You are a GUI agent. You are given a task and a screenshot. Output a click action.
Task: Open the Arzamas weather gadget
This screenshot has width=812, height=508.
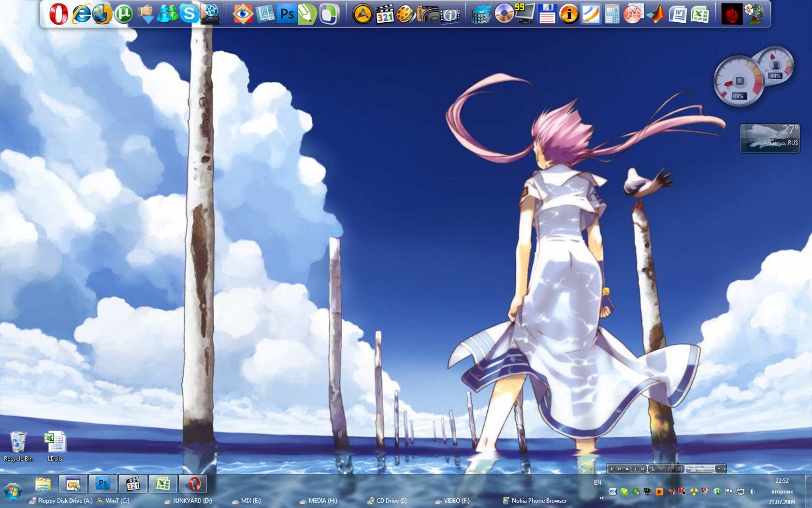click(x=770, y=138)
